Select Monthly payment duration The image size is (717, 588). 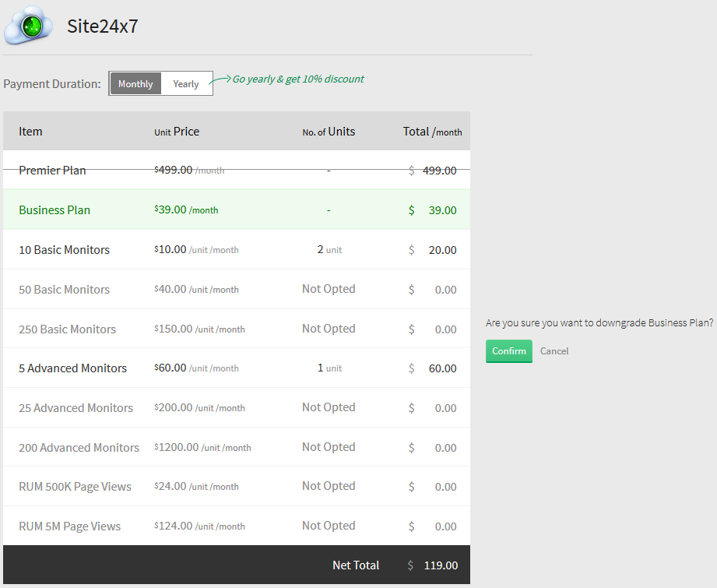click(x=135, y=84)
